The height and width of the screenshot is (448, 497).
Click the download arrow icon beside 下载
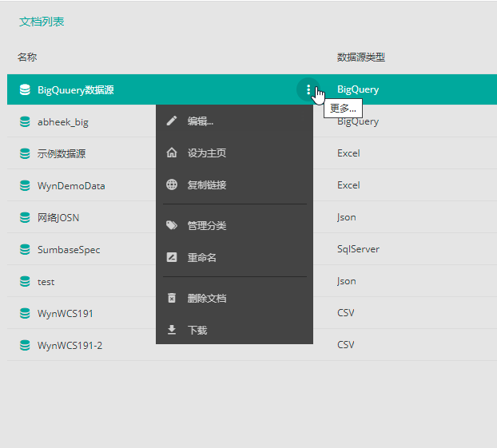172,330
